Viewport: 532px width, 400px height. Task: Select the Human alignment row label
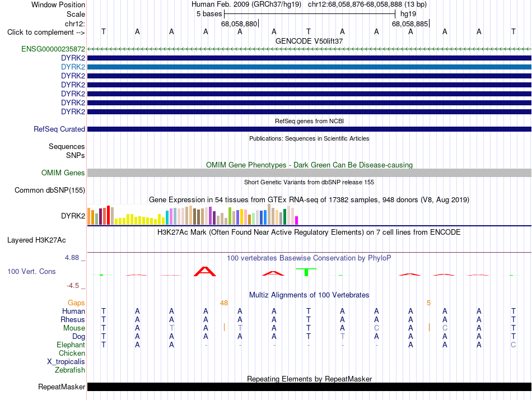pyautogui.click(x=73, y=311)
